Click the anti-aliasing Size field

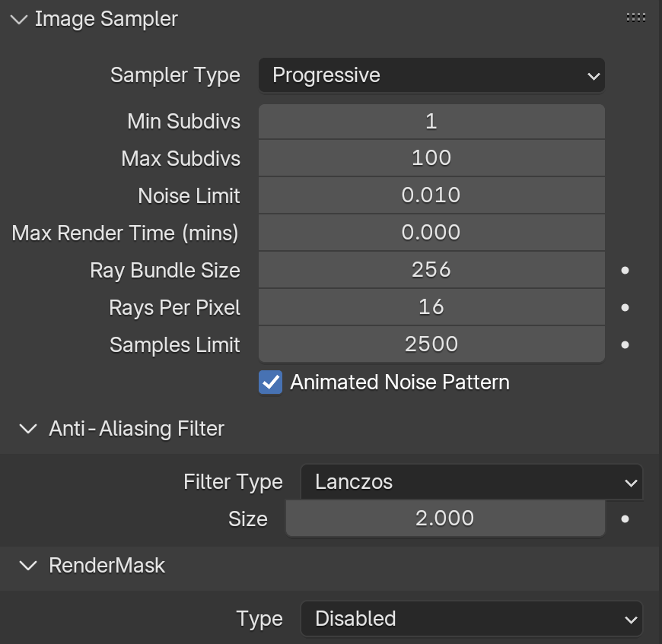[445, 519]
